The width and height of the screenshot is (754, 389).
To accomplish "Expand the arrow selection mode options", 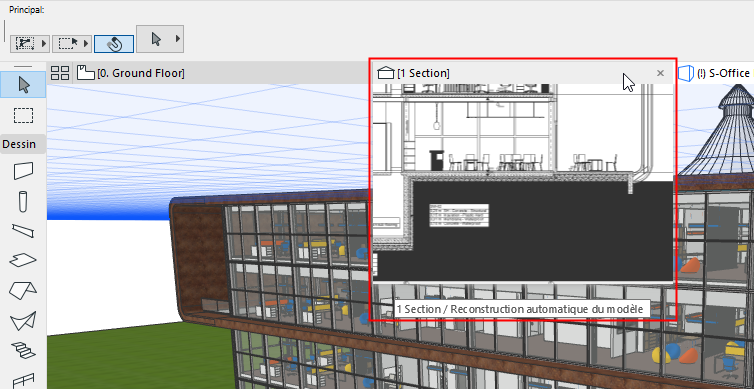I will click(178, 39).
